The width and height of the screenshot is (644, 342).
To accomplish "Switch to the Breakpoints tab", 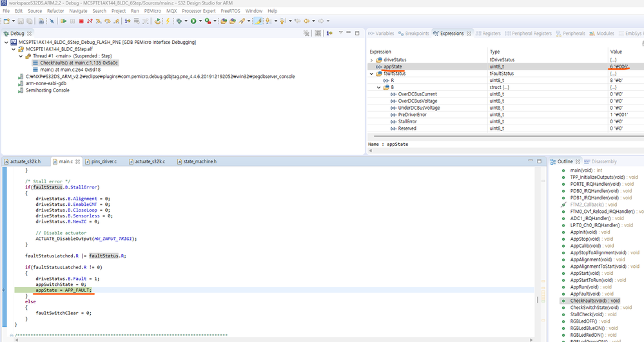I will tap(414, 34).
